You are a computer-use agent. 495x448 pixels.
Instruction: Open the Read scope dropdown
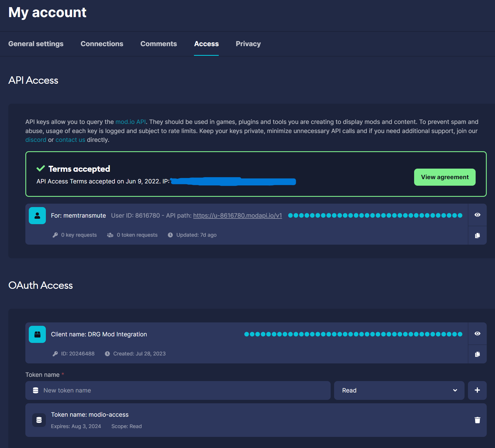399,390
